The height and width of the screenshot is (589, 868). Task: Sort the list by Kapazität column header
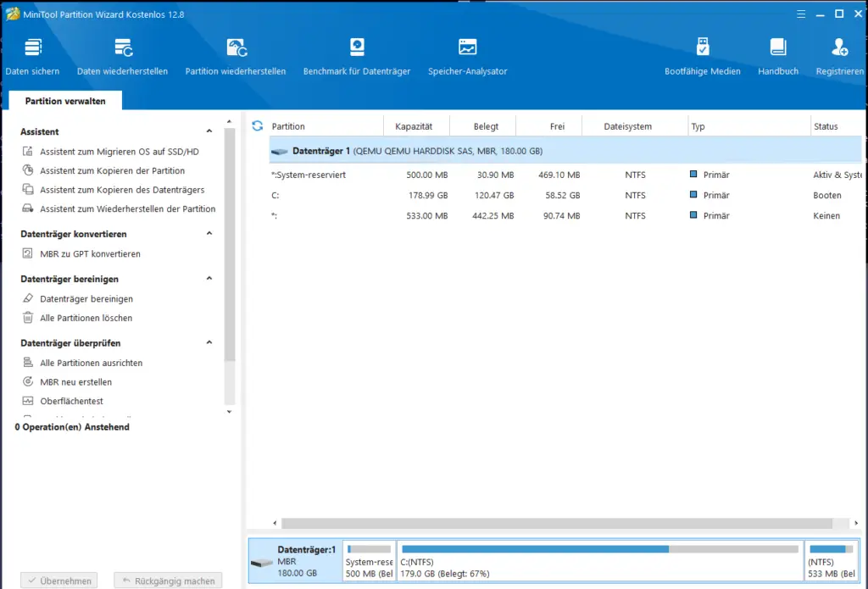click(x=414, y=126)
